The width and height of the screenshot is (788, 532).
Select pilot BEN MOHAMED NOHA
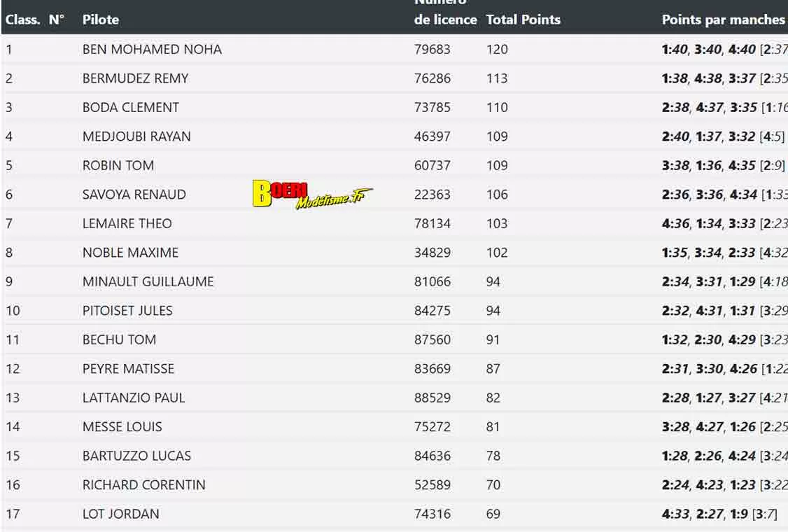point(152,49)
